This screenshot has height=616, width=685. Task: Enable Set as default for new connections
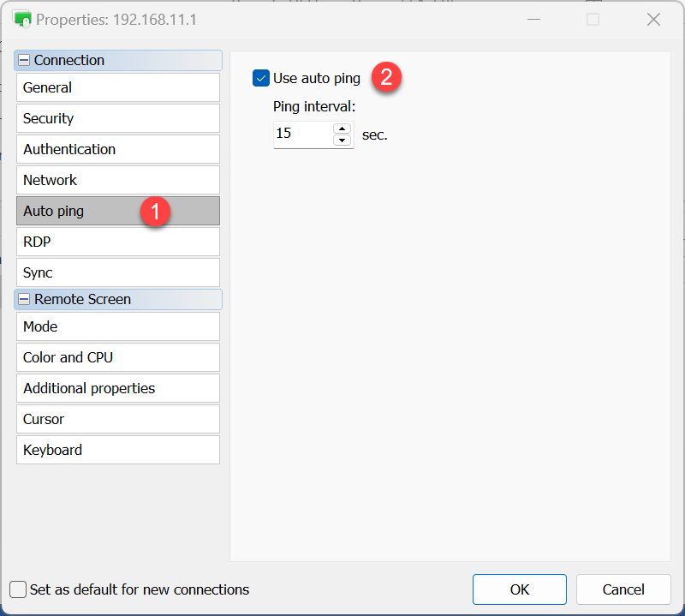(x=18, y=589)
